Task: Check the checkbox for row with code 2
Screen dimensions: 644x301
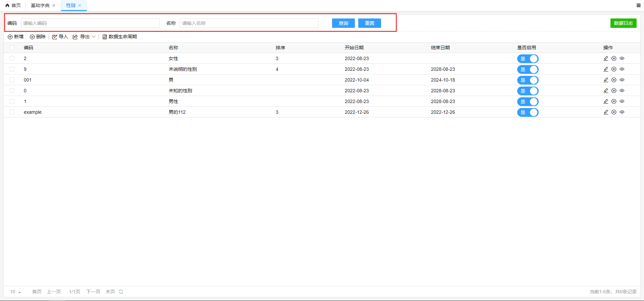Action: pyautogui.click(x=12, y=58)
